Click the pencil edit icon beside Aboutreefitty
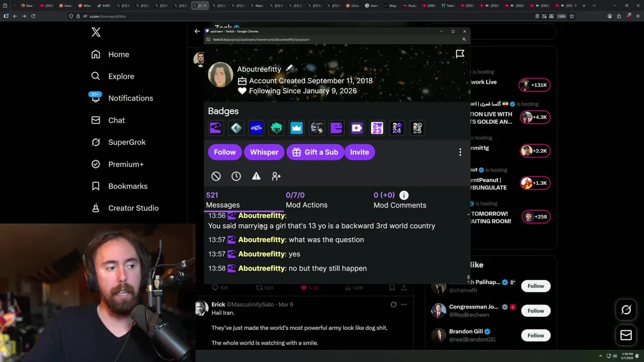Image resolution: width=644 pixels, height=362 pixels. pos(289,68)
